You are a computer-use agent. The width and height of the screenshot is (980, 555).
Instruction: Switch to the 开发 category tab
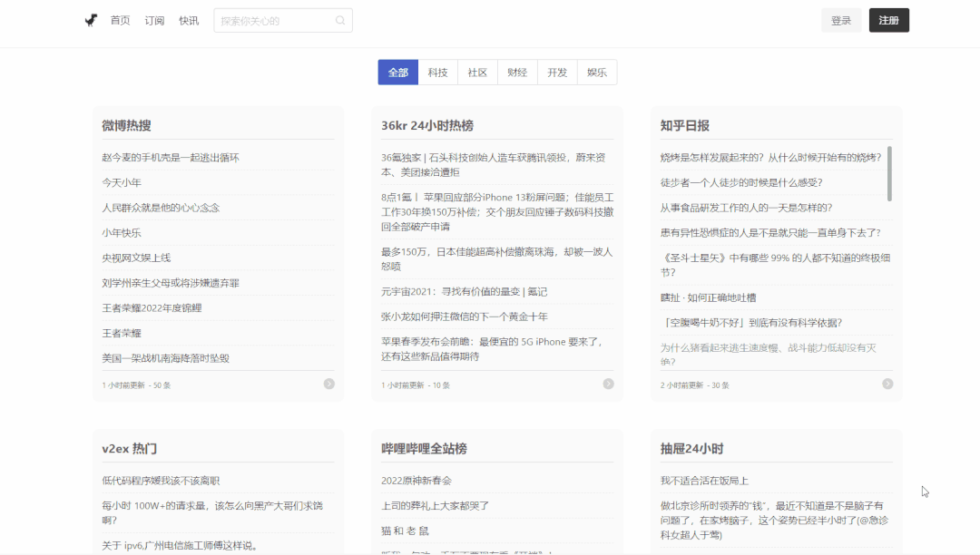pos(557,73)
